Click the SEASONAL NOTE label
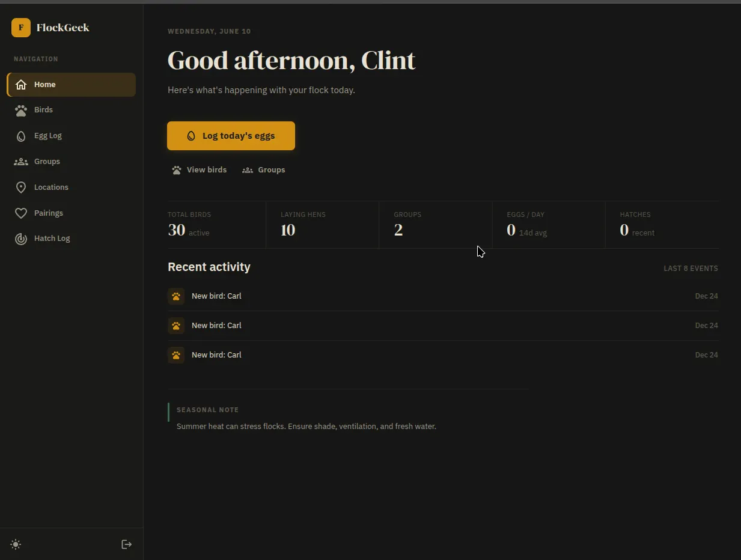The image size is (741, 560). (208, 410)
